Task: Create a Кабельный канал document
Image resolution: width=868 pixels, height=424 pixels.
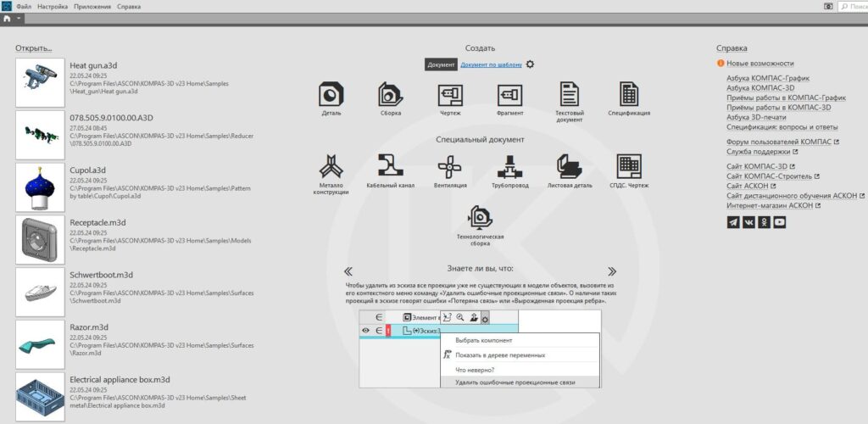Action: tap(391, 165)
